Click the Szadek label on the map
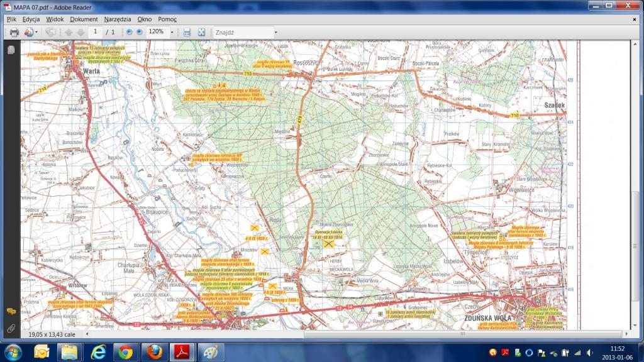This screenshot has height=362, width=644. pyautogui.click(x=555, y=105)
